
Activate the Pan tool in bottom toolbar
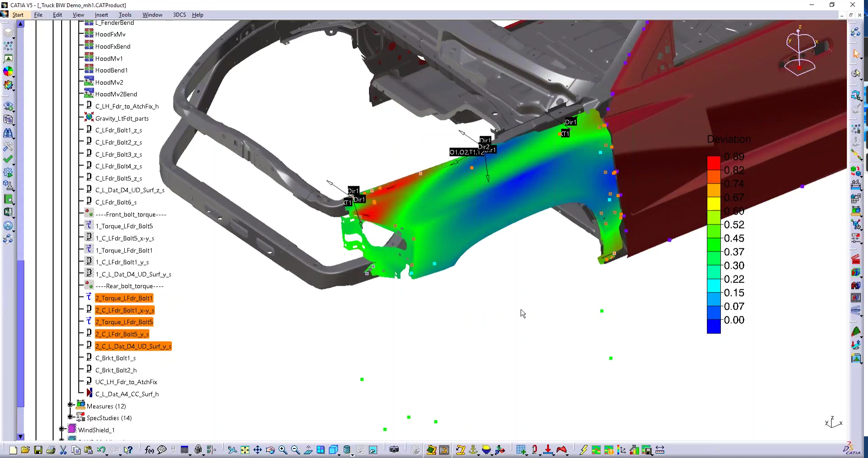[x=257, y=450]
